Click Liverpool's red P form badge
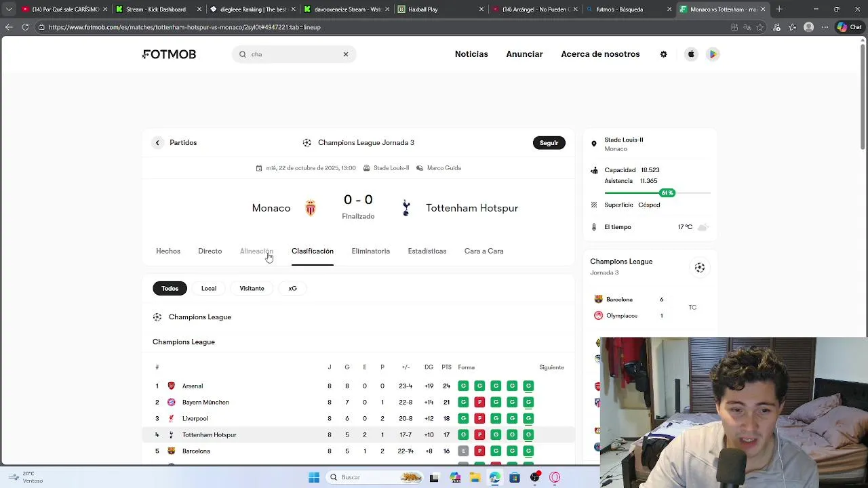The image size is (868, 488). (x=479, y=418)
